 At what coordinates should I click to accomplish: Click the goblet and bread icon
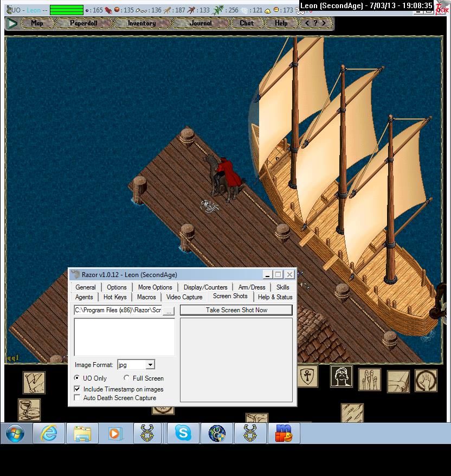[x=29, y=409]
